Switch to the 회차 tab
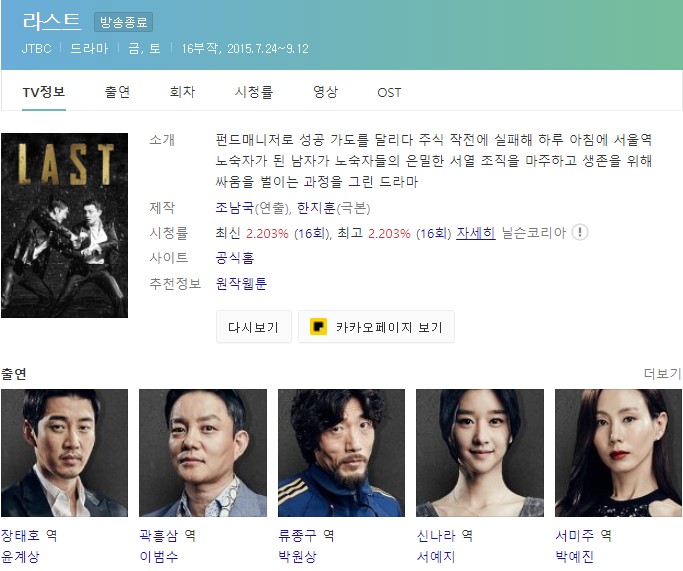Image resolution: width=683 pixels, height=571 pixels. click(182, 92)
